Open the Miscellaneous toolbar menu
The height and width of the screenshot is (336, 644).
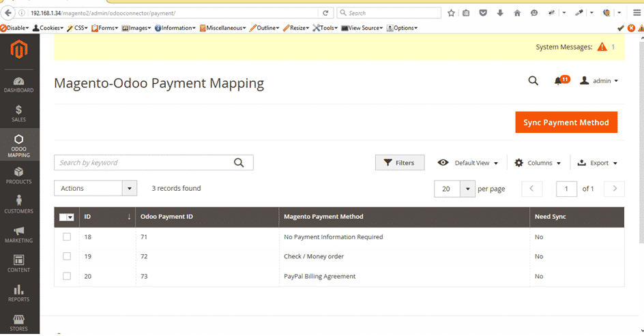click(x=223, y=28)
